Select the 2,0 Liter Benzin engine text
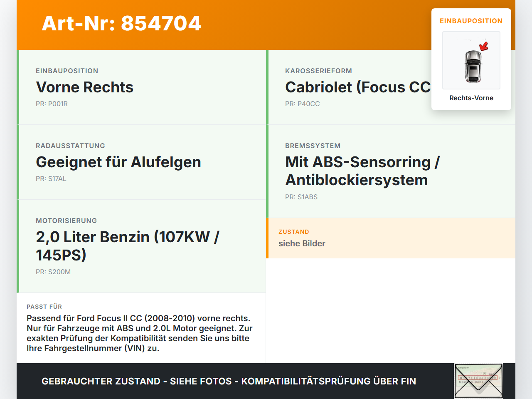The image size is (532, 399). coord(128,246)
